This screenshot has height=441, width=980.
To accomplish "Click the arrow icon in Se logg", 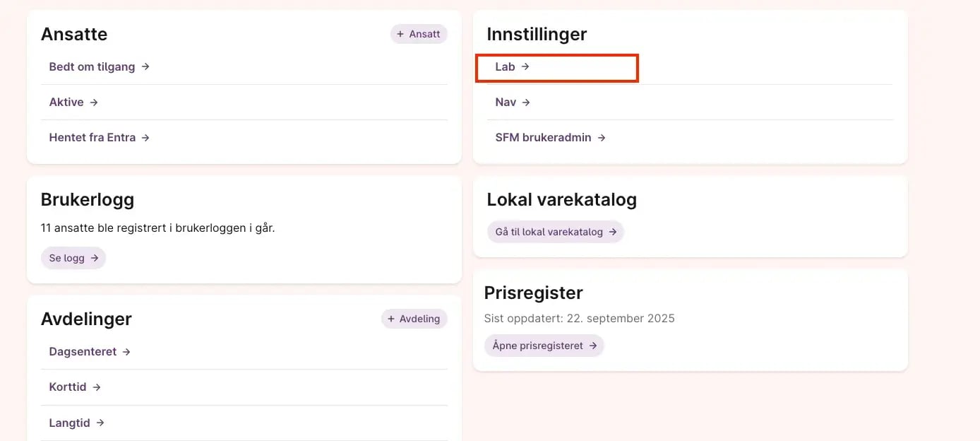I will click(x=95, y=258).
